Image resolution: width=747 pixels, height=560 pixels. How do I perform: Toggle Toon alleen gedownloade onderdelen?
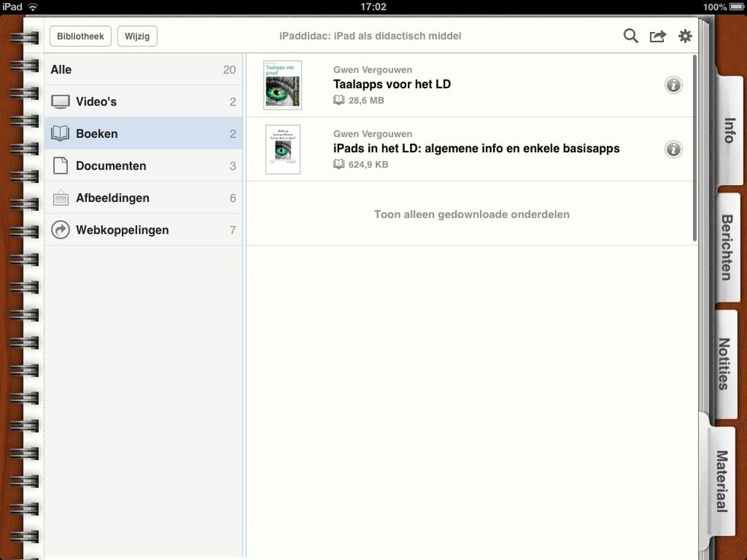point(471,214)
